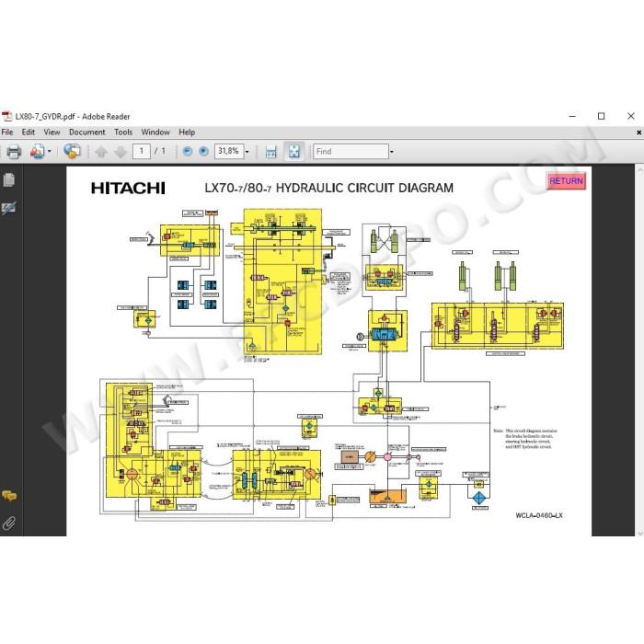Click the zoom out button

pyautogui.click(x=188, y=152)
